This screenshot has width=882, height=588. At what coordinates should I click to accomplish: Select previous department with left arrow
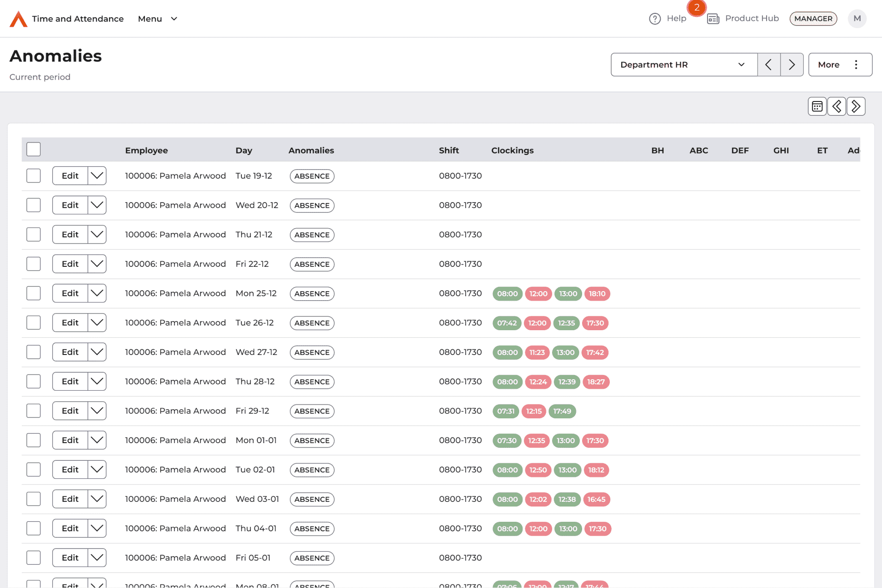coord(769,65)
